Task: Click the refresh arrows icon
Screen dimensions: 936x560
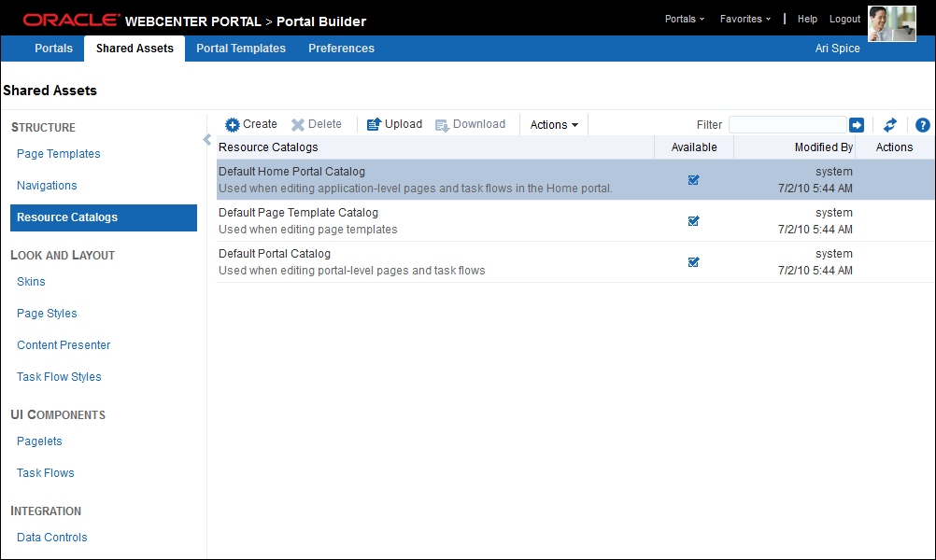Action: tap(890, 125)
